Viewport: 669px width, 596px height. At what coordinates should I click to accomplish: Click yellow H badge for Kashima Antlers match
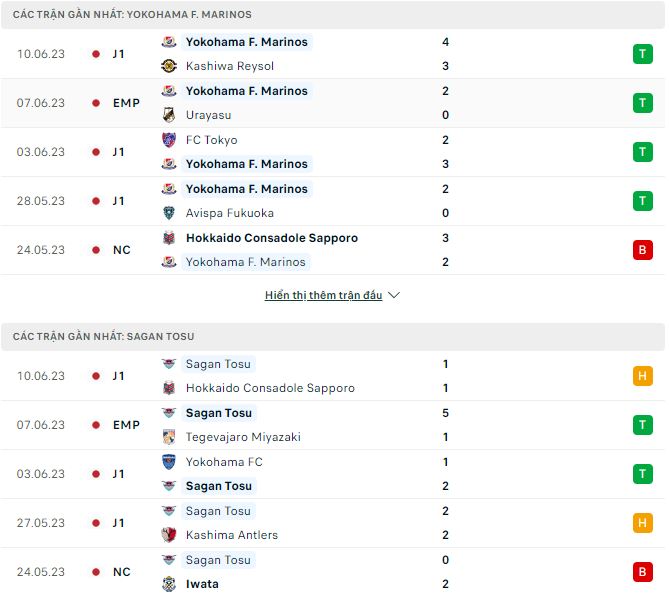[x=642, y=523]
